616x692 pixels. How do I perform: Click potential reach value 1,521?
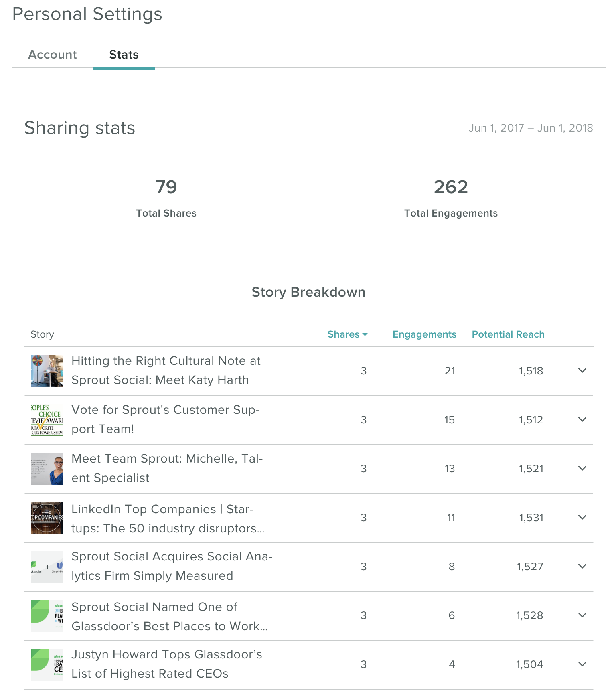click(531, 469)
